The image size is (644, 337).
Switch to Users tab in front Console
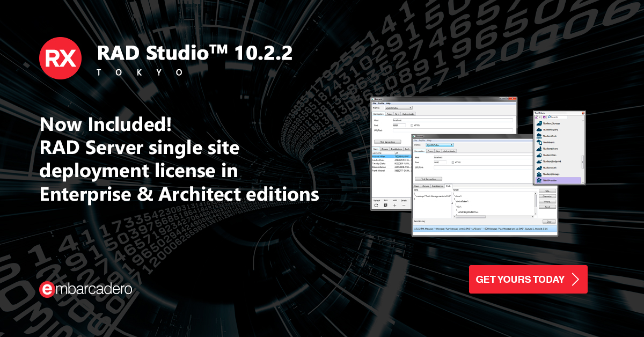point(416,186)
